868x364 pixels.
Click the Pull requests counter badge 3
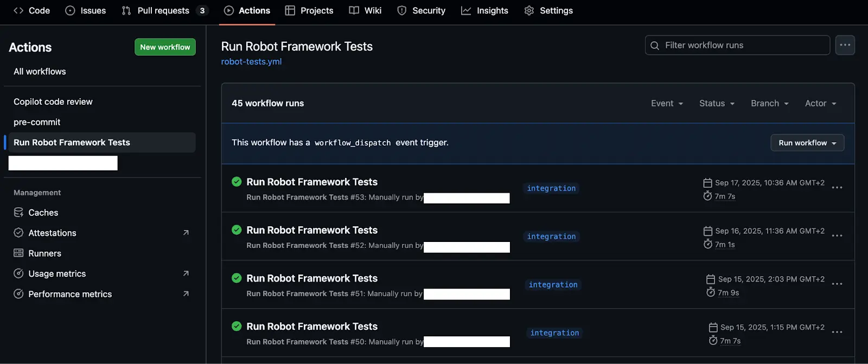[202, 10]
